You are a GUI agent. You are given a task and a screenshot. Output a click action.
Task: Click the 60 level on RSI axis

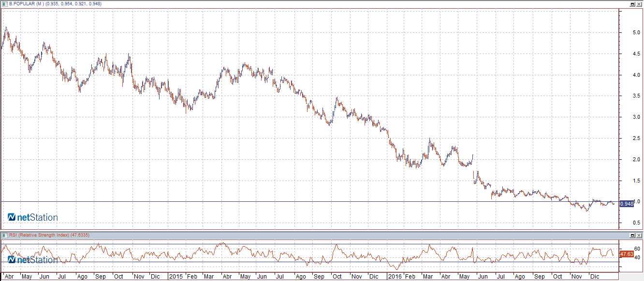624,249
